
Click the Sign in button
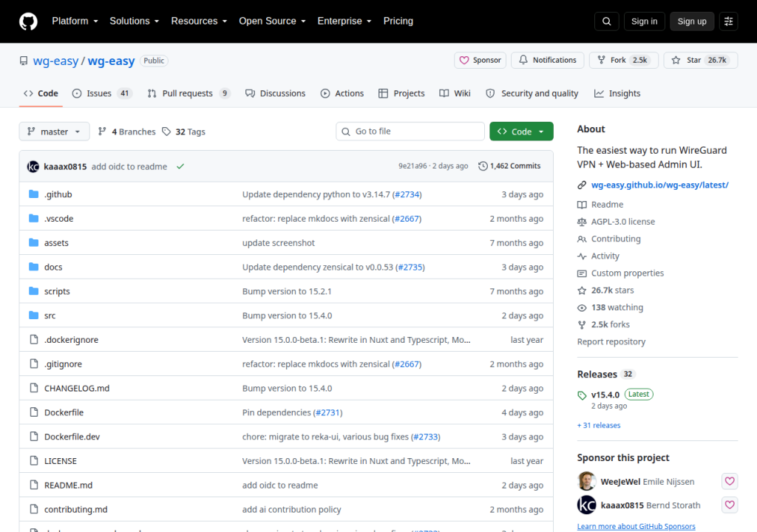pyautogui.click(x=644, y=21)
